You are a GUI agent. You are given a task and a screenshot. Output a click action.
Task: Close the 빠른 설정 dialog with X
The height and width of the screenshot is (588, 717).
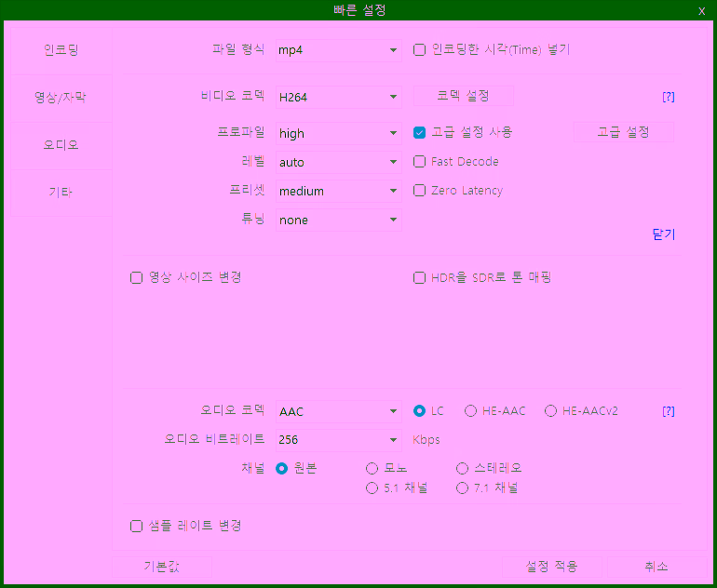pos(701,11)
